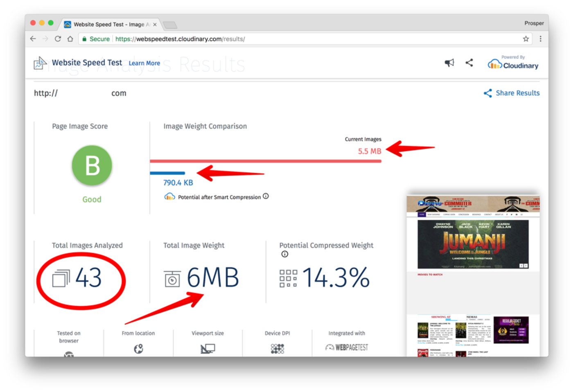Click the Image Weight Comparison heading
Viewport: 573px width, 392px height.
[x=205, y=126]
